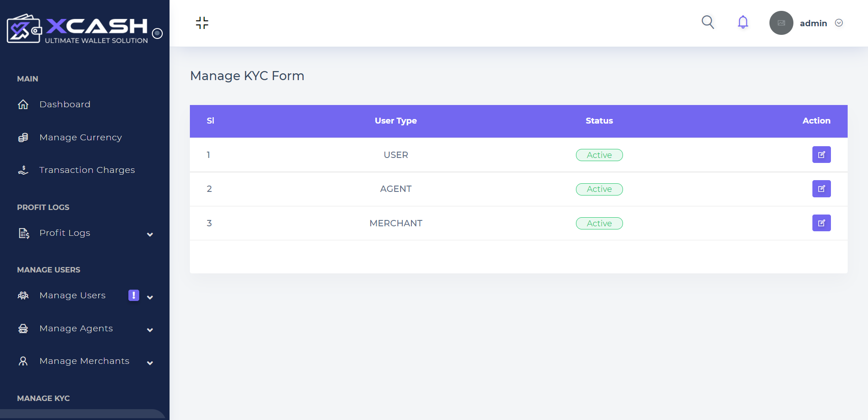This screenshot has height=420, width=868.
Task: Open the search icon in top bar
Action: pyautogui.click(x=708, y=22)
